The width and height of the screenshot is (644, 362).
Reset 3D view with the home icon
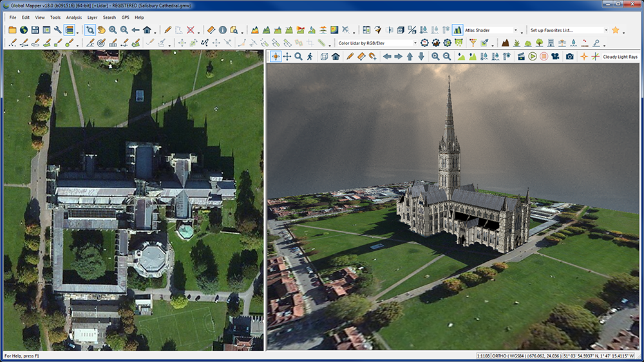[x=336, y=56]
